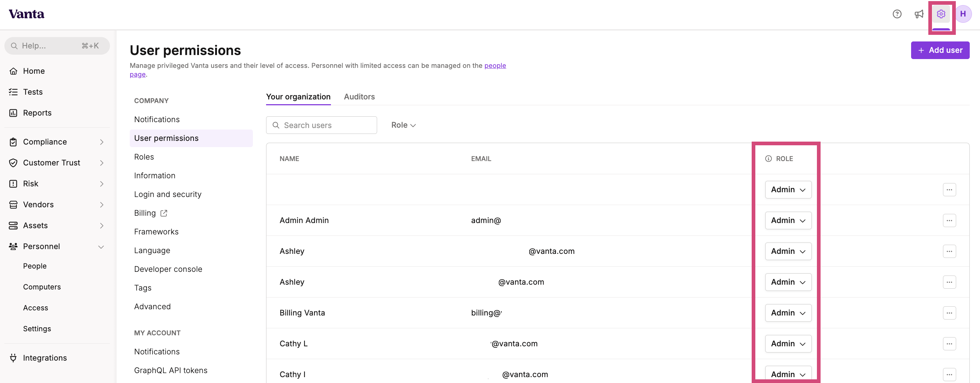Open the help question mark icon
Viewport: 980px width, 383px height.
tap(897, 14)
